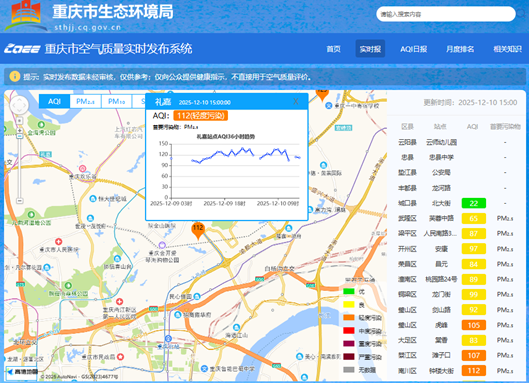Open the 首页 navigation item
The height and width of the screenshot is (383, 529).
(x=333, y=49)
